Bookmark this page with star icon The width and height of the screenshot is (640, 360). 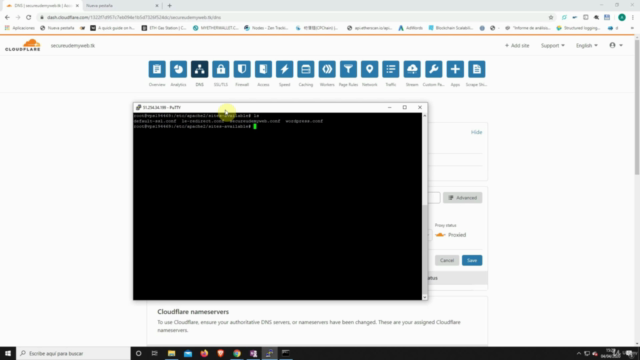tap(551, 18)
